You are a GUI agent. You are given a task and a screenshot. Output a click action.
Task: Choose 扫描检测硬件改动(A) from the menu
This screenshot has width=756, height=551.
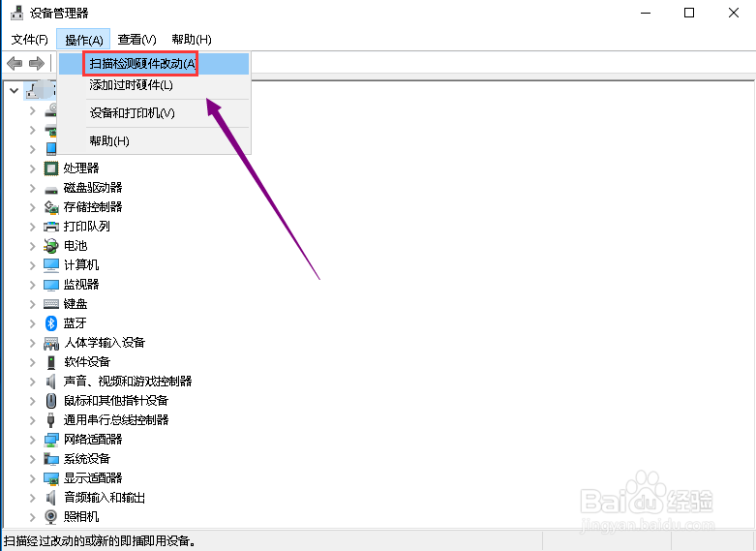[x=154, y=64]
